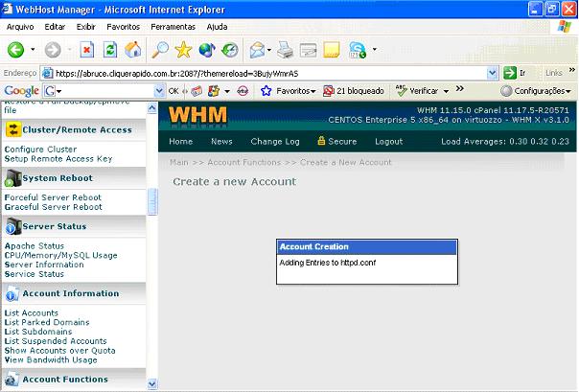Click the Refresh page icon

[x=110, y=50]
